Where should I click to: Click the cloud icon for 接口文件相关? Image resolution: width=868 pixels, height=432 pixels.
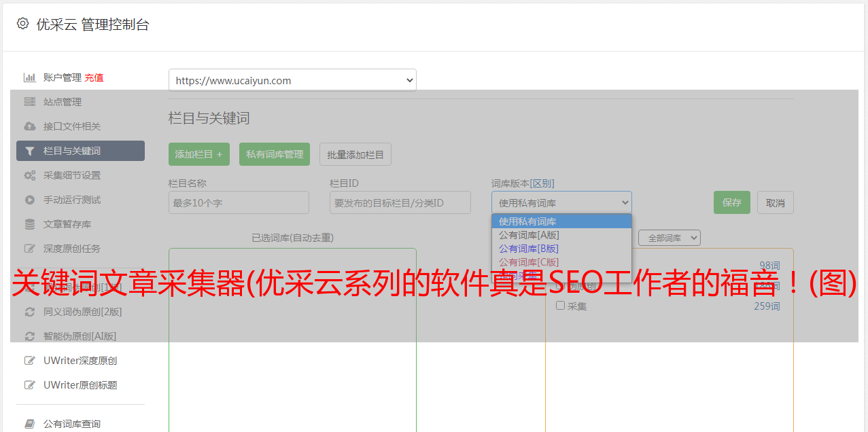tap(30, 126)
